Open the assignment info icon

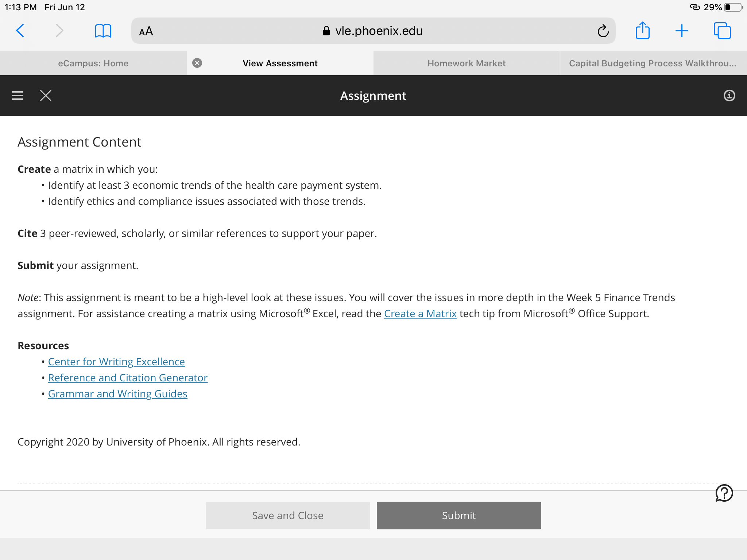coord(729,96)
